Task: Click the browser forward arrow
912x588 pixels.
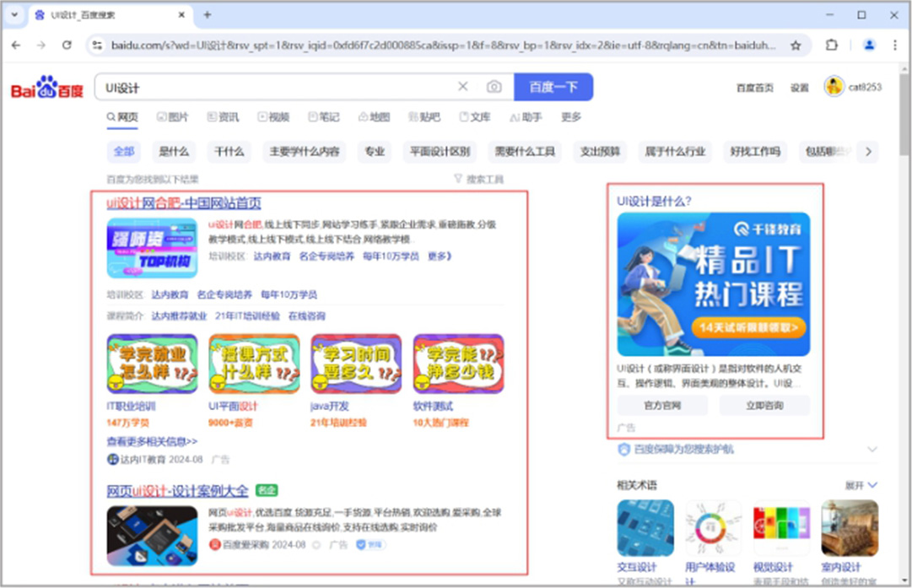Action: coord(40,45)
